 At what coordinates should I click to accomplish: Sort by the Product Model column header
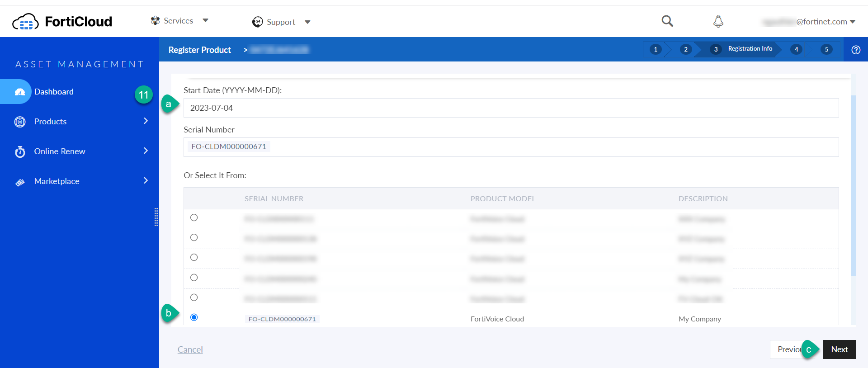(x=503, y=198)
